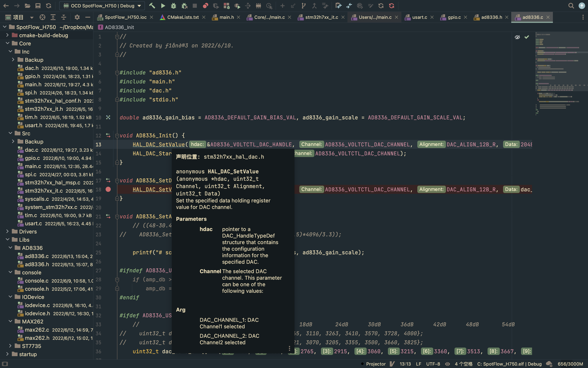Image resolution: width=588 pixels, height=368 pixels.
Task: Click the memory indicator 656/3000M
Action: coord(570,364)
